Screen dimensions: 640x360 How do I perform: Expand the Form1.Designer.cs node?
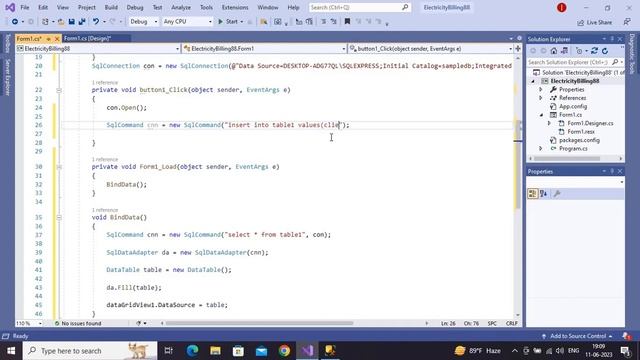click(549, 123)
